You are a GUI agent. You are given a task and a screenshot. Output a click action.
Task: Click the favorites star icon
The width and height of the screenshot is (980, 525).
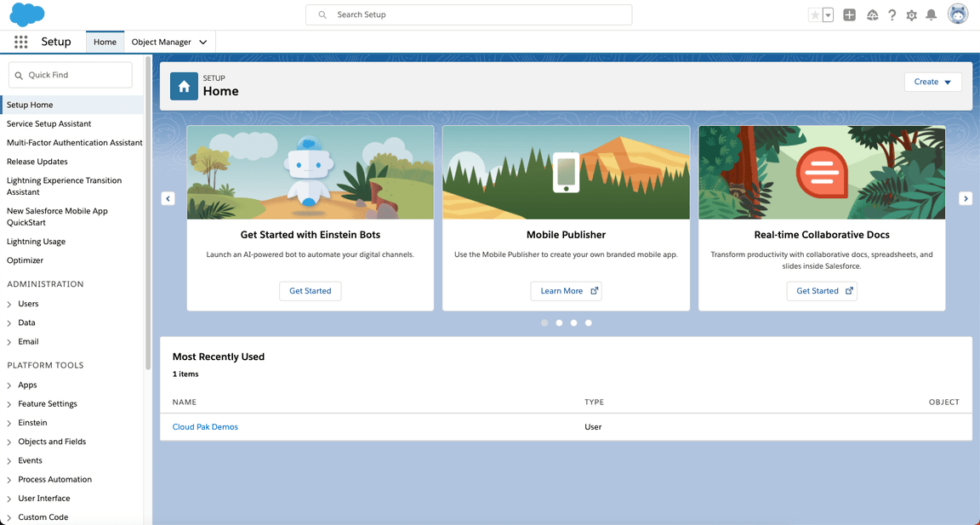(x=815, y=15)
